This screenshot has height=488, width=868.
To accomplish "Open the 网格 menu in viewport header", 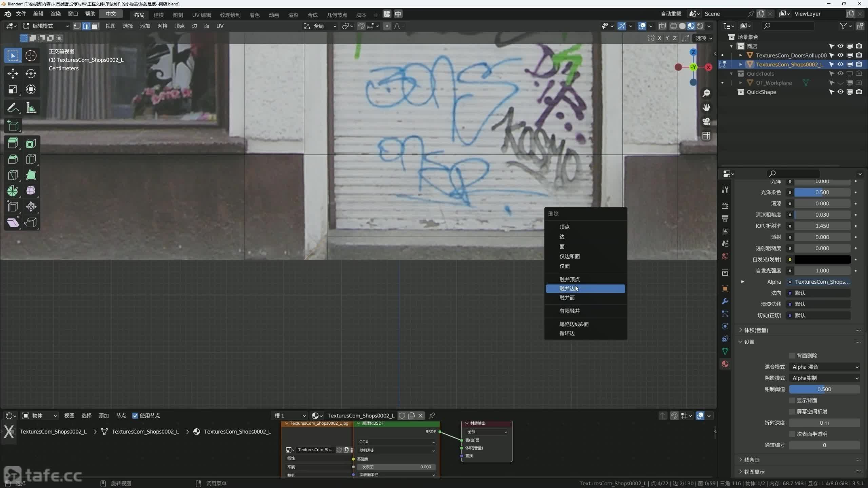I will point(162,26).
